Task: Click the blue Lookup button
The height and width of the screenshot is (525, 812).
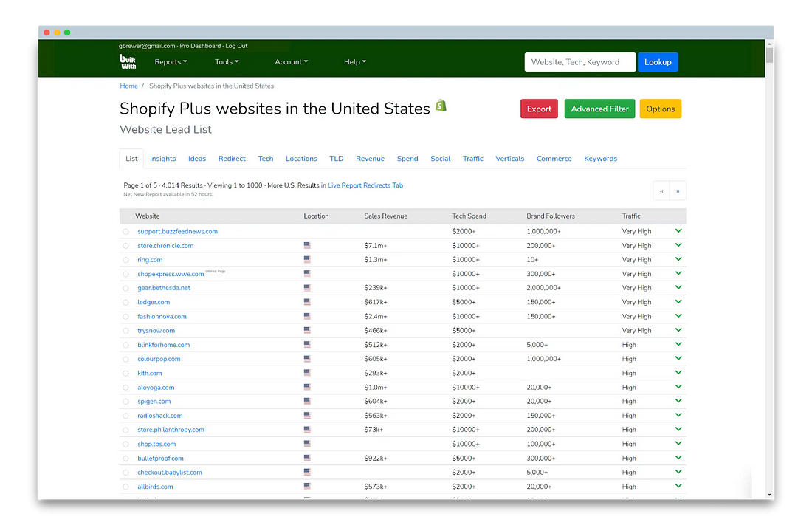Action: click(658, 62)
